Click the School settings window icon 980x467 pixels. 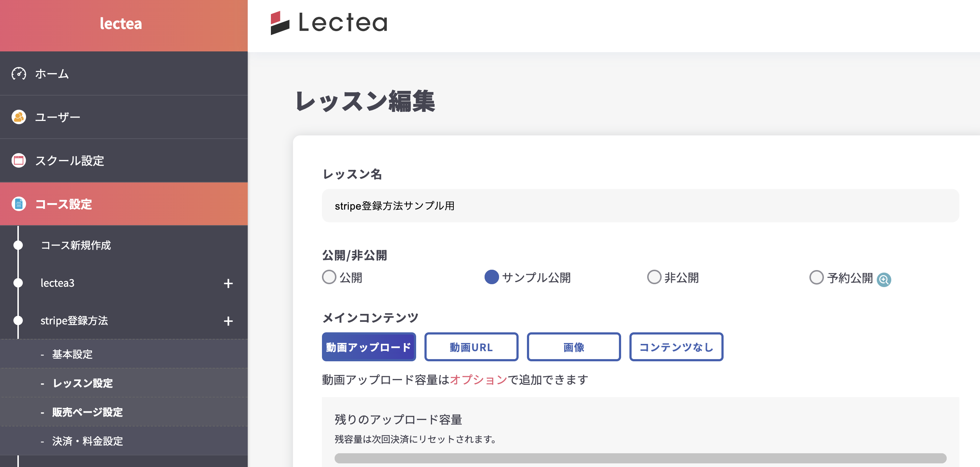pyautogui.click(x=18, y=160)
